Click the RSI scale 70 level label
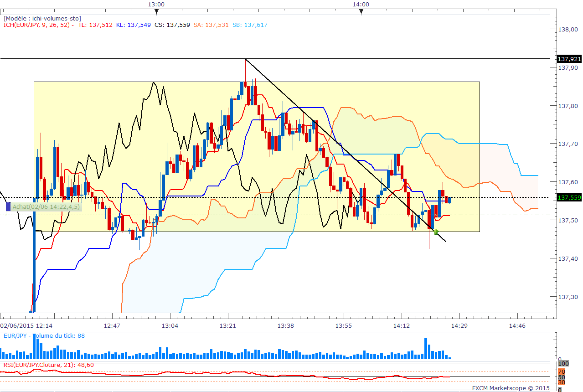Viewport: 583px width, 392px height. [x=562, y=371]
